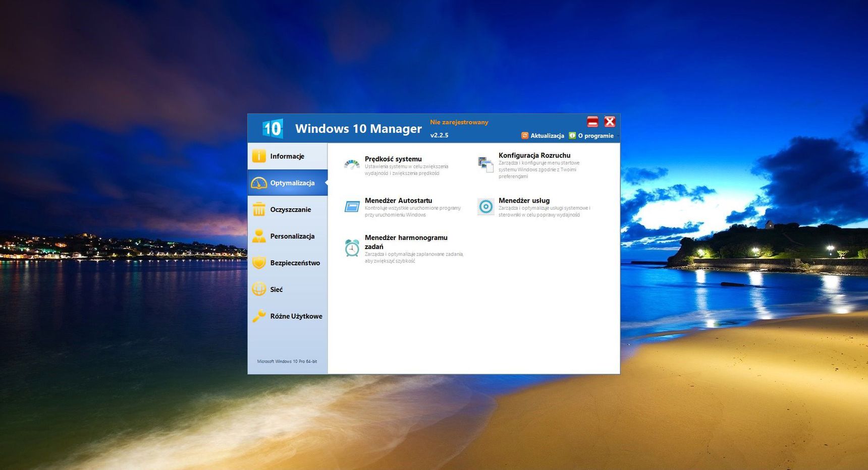Click the Menedżer Autostartu window icon
Viewport: 868px width, 470px height.
click(x=352, y=207)
